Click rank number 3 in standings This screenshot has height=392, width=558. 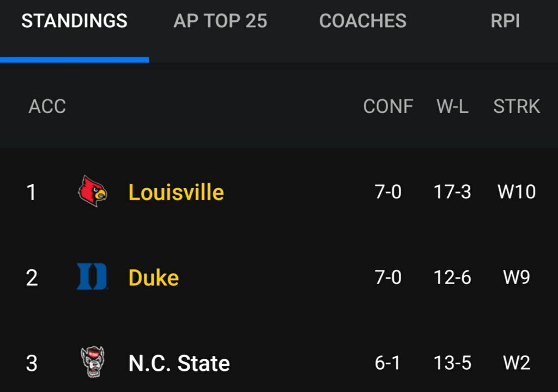32,363
